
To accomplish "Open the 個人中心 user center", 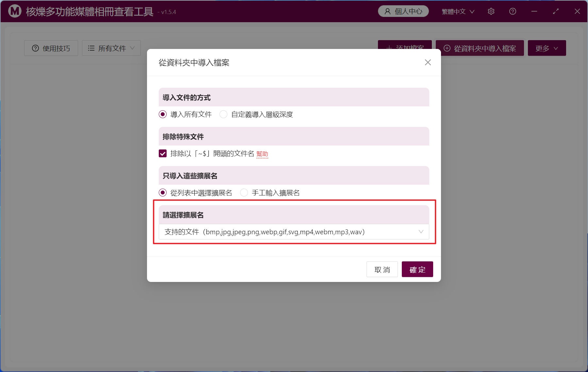I will point(403,11).
